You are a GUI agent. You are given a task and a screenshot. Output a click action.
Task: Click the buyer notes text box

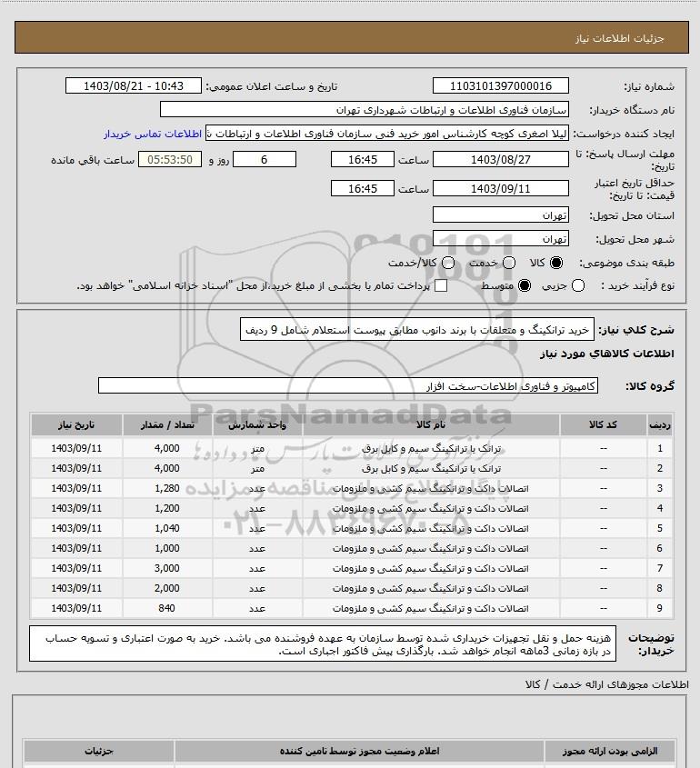click(323, 643)
